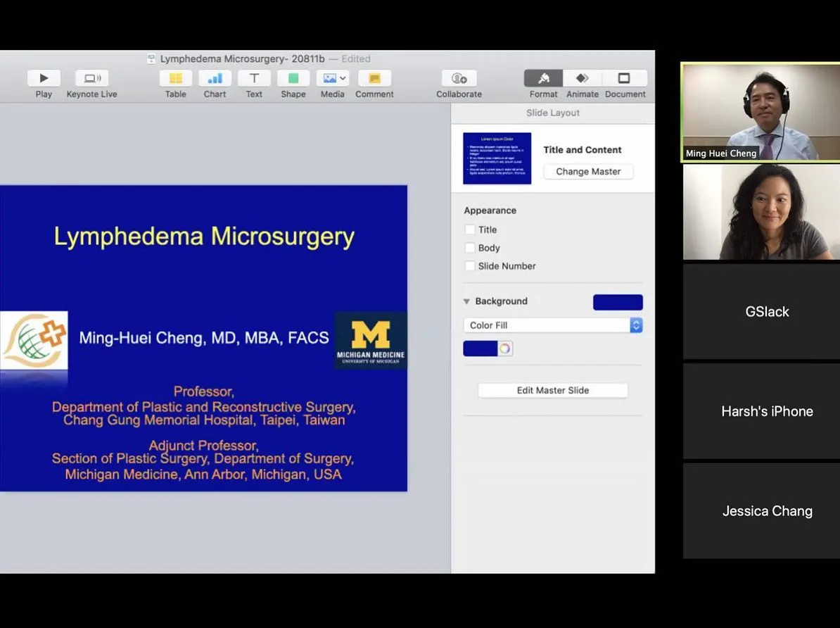Add a Comment using the toolbar icon
This screenshot has height=628, width=840.
(x=374, y=78)
